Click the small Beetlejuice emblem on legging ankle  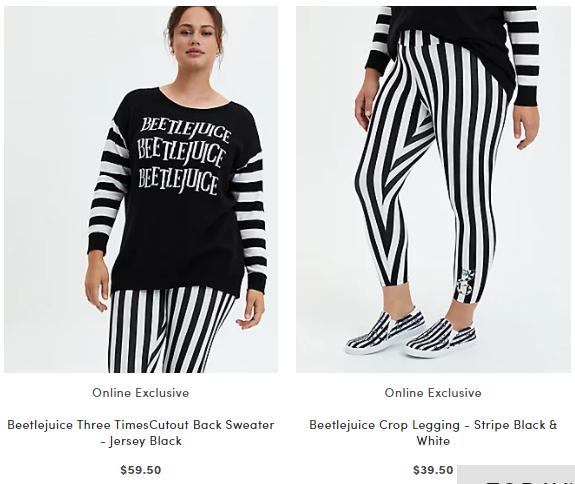point(464,282)
